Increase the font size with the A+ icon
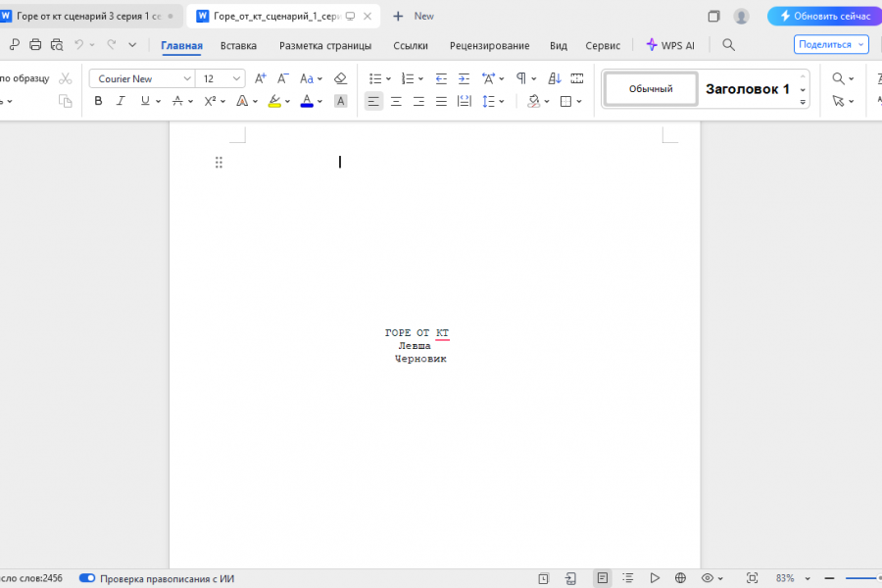The height and width of the screenshot is (588, 882). [260, 78]
